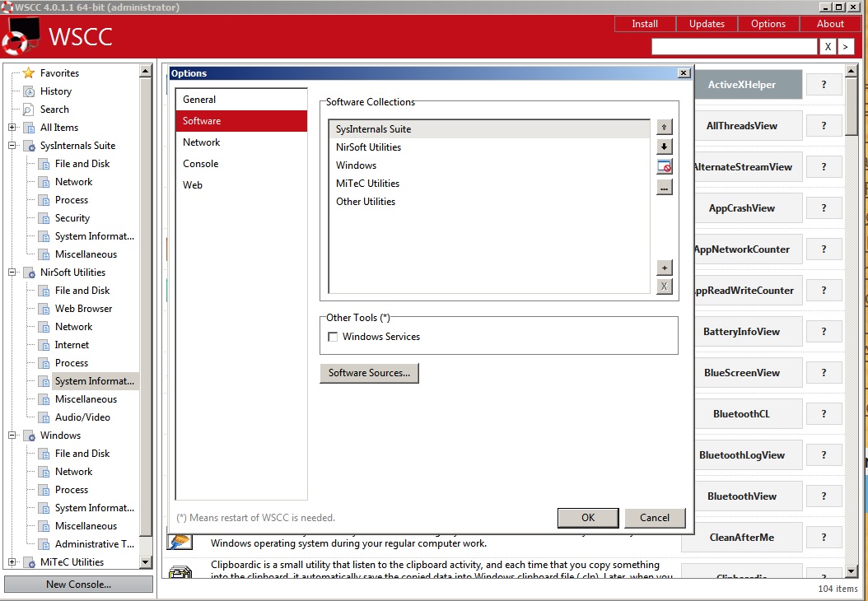Collapse the NirSoft Utilities tree node
This screenshot has width=868, height=601.
point(12,273)
